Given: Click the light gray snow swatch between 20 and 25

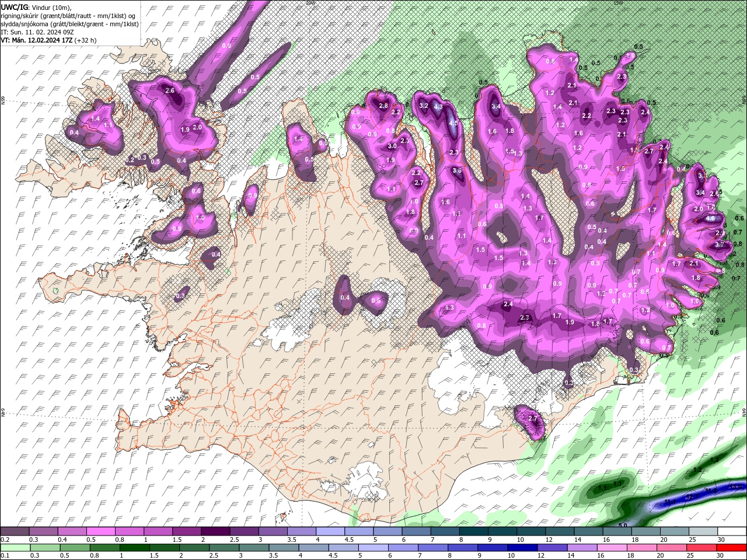Looking at the screenshot, I should coord(673,531).
